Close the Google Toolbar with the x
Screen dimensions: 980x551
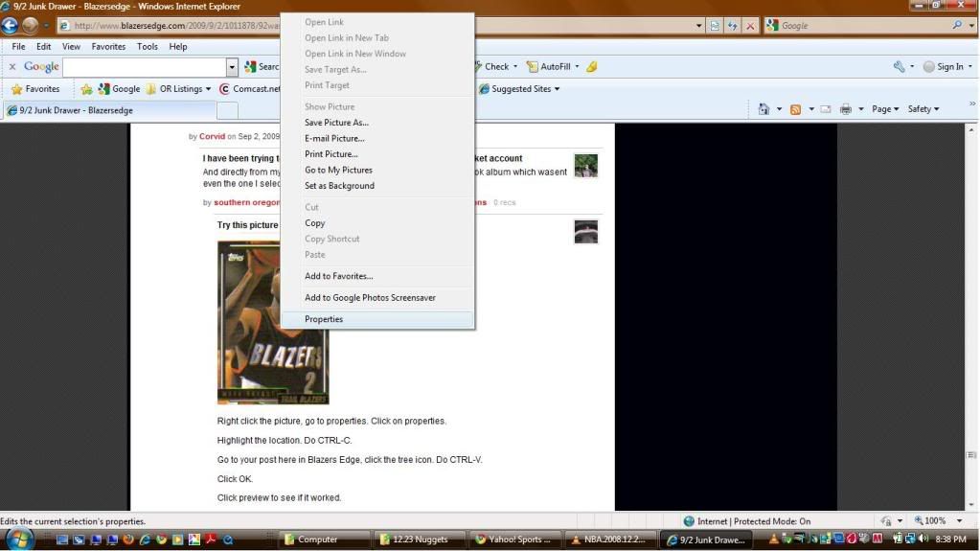pos(11,66)
